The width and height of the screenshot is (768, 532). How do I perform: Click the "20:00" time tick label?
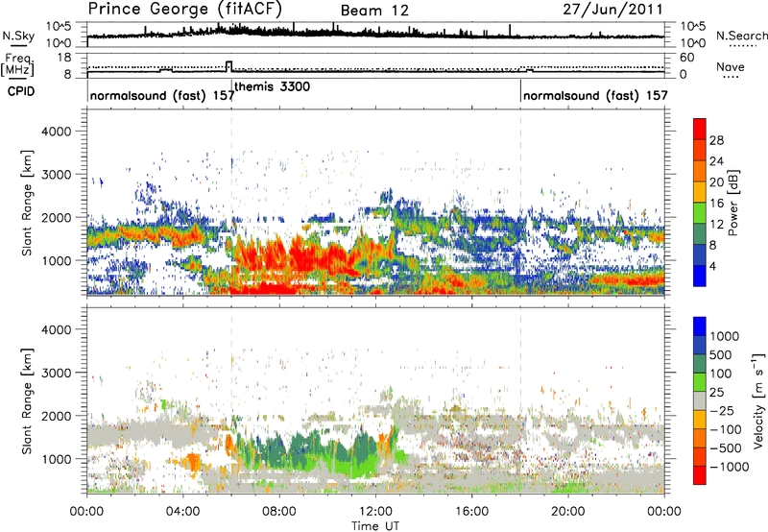pos(568,512)
